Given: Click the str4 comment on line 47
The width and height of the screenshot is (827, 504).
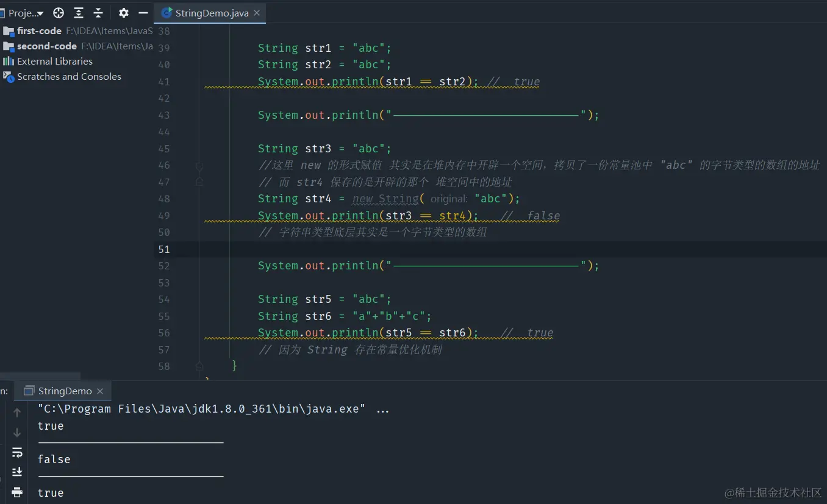Looking at the screenshot, I should click(x=385, y=182).
